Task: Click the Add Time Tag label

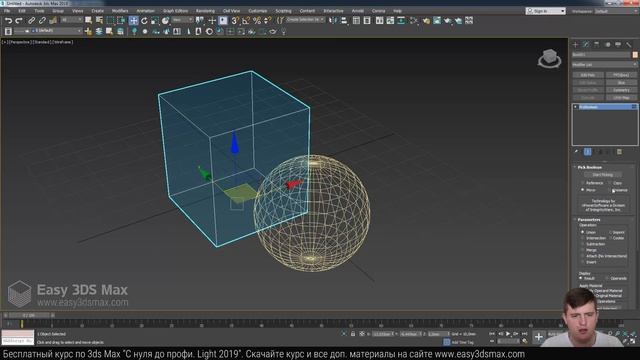Action: pos(462,342)
